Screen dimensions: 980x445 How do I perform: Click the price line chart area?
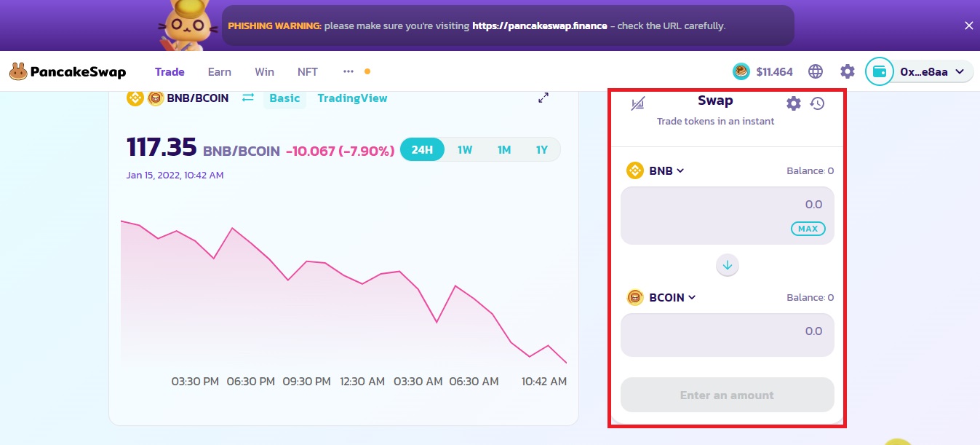(343, 291)
